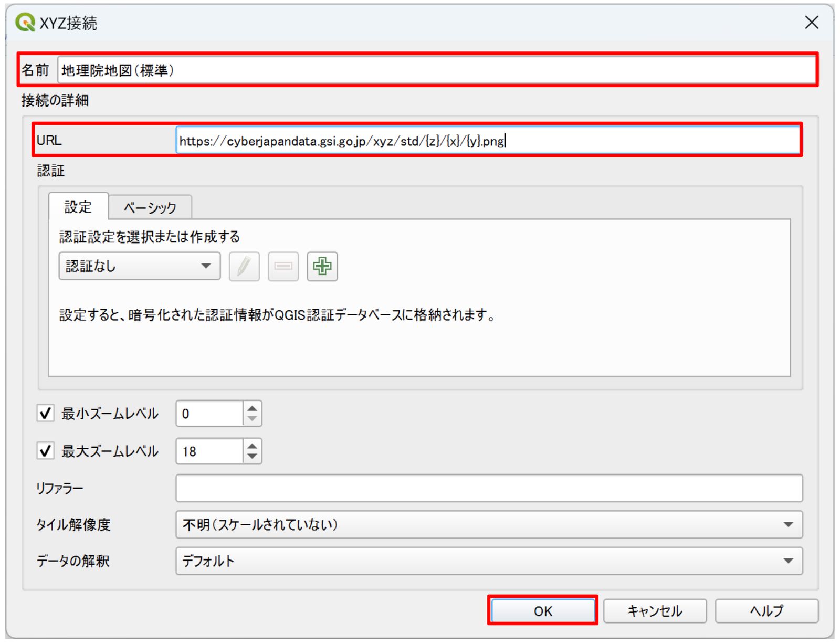Open help with ヘルプ button
The height and width of the screenshot is (644, 840).
(766, 611)
